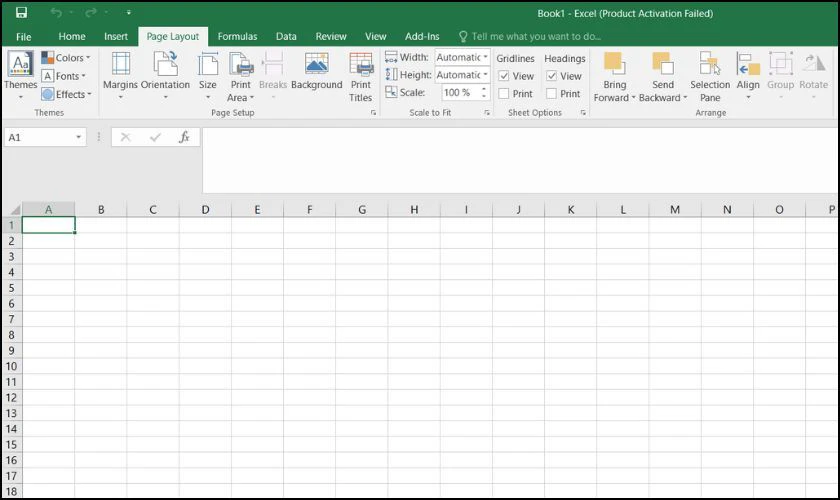Open the theme Colors dropdown

66,57
